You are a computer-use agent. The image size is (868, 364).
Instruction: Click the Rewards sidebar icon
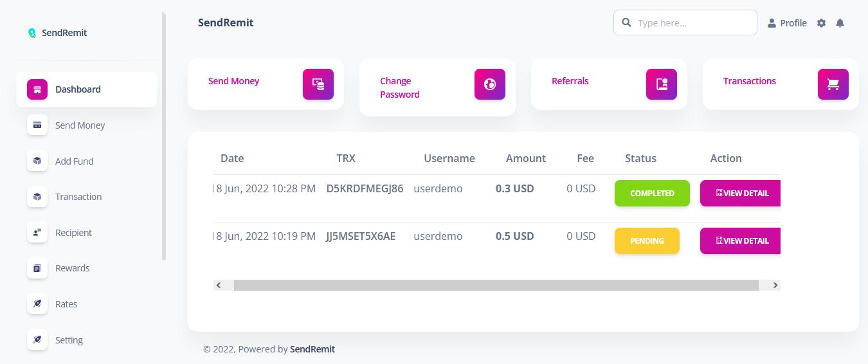(x=37, y=268)
